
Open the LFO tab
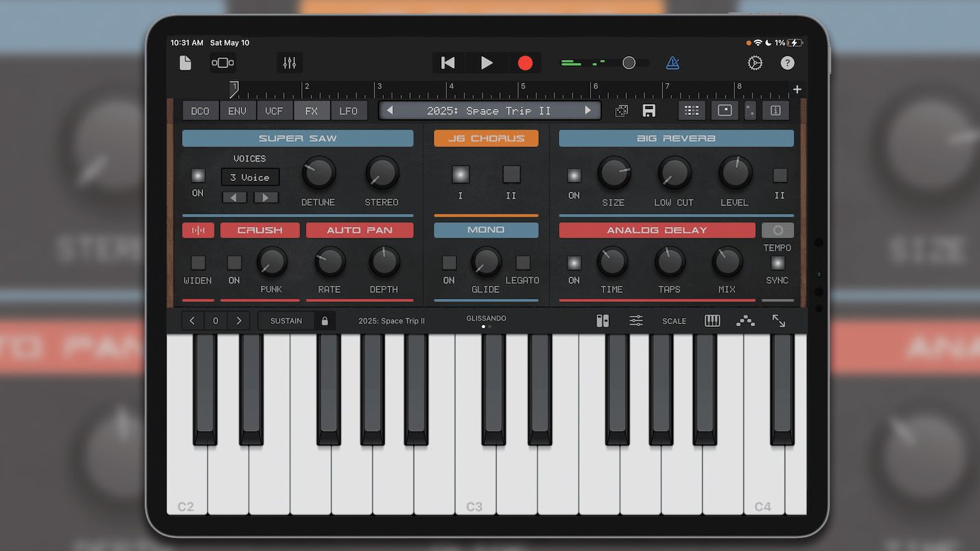pos(348,111)
